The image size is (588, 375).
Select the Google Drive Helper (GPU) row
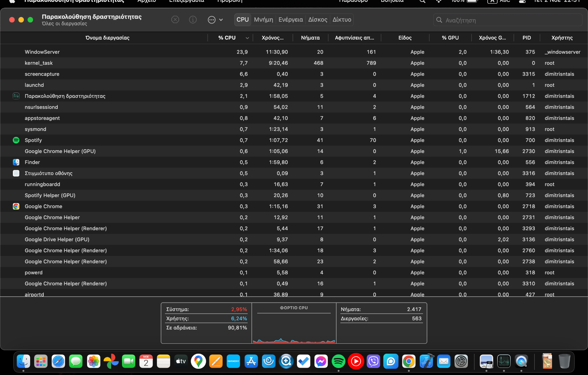(x=294, y=239)
